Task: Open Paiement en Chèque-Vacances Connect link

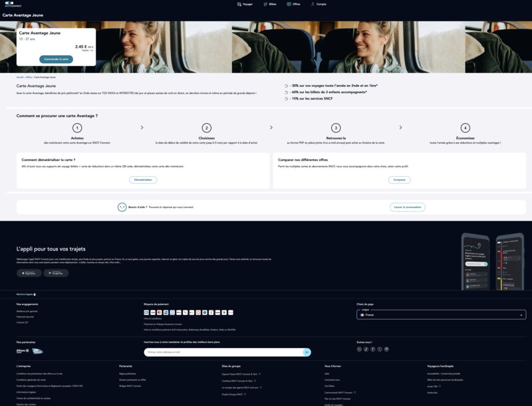Action: point(163,324)
